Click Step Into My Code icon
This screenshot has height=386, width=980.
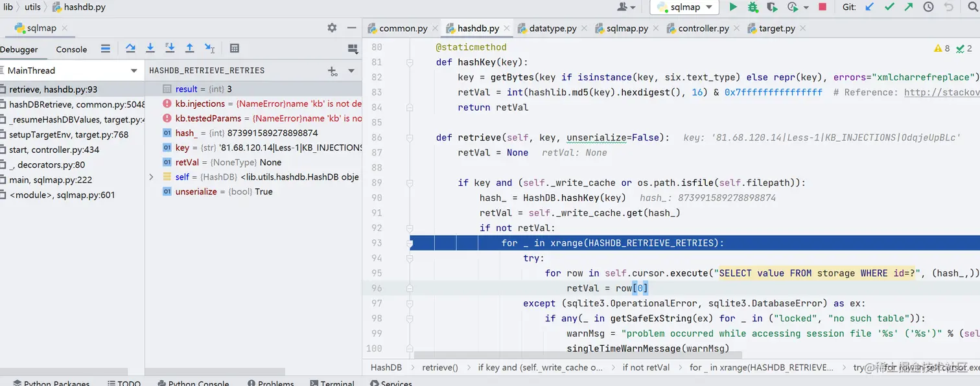[x=170, y=49]
